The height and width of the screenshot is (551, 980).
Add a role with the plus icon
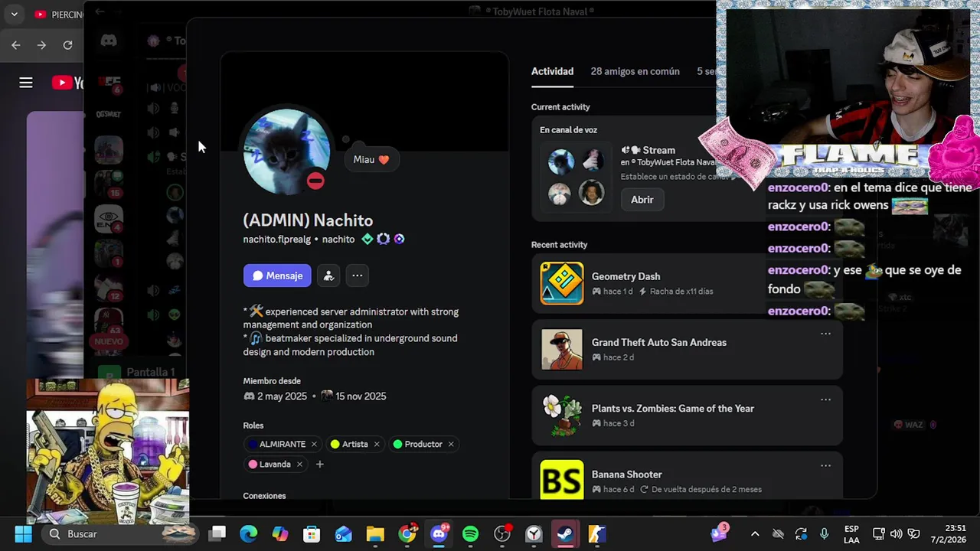320,464
